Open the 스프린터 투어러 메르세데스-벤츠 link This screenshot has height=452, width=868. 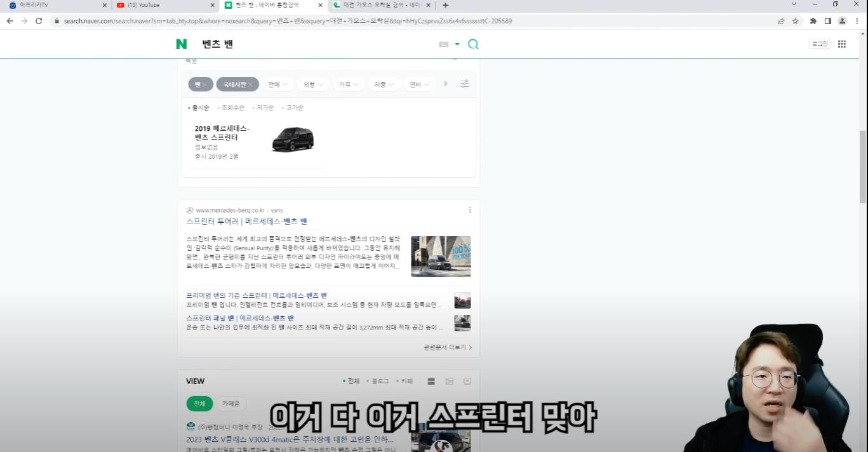click(246, 222)
